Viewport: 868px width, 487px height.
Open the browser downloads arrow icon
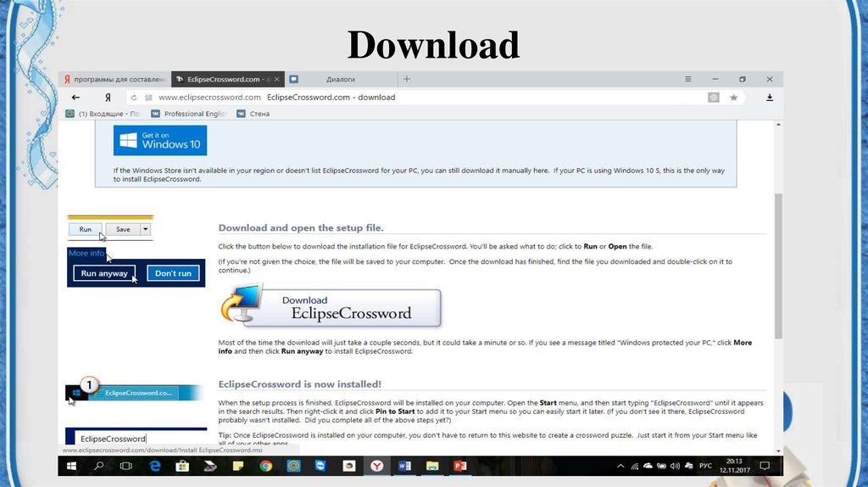[x=770, y=98]
